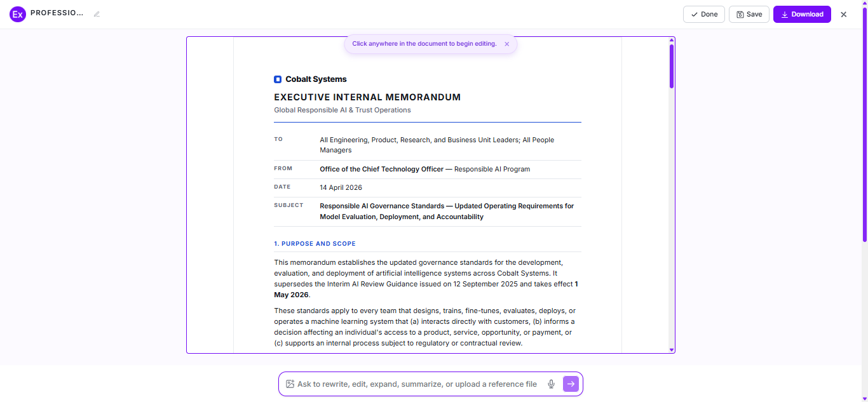Click the purple document scrollbar thumb
The width and height of the screenshot is (868, 402).
pos(672,66)
